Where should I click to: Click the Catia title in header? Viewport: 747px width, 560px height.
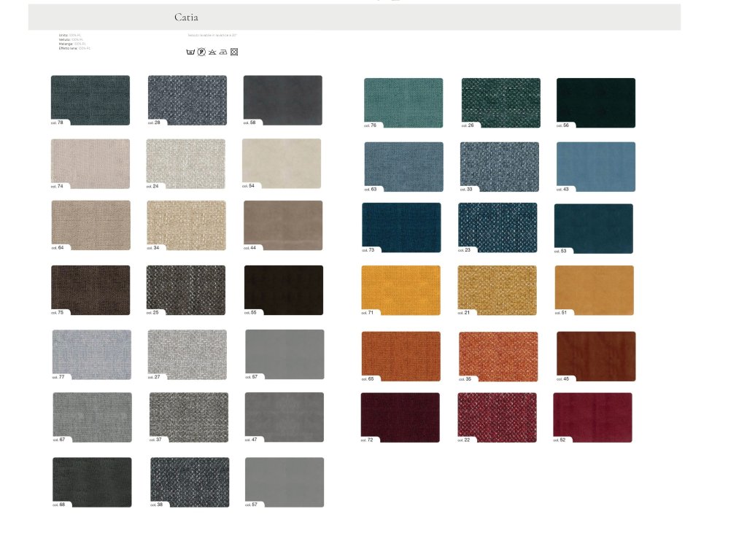point(186,17)
